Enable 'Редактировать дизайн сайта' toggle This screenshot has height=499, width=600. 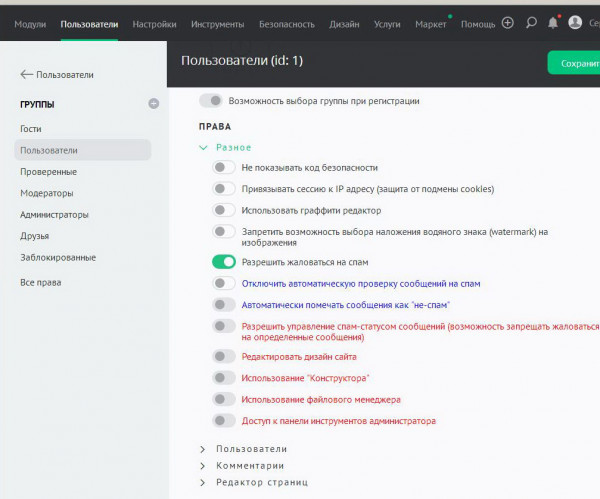click(x=223, y=356)
